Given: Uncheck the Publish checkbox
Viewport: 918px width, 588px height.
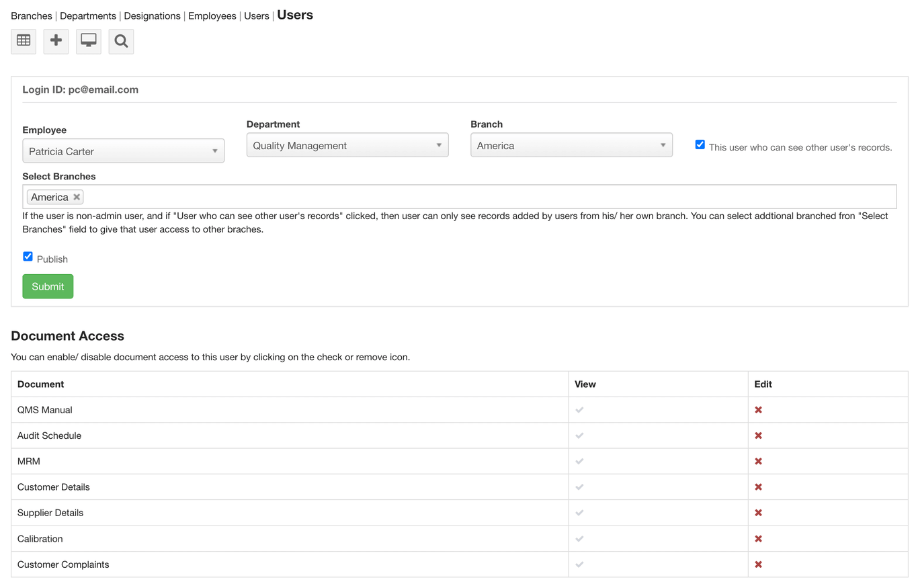Looking at the screenshot, I should pyautogui.click(x=28, y=256).
